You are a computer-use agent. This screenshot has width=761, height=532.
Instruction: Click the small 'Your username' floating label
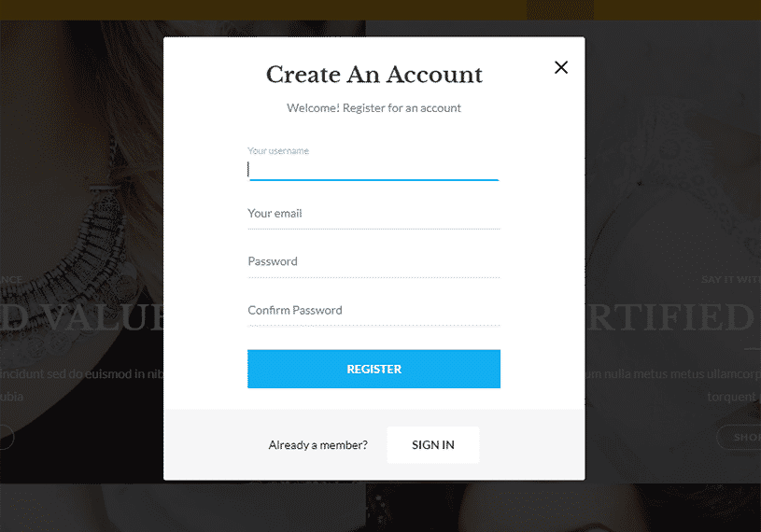point(278,151)
